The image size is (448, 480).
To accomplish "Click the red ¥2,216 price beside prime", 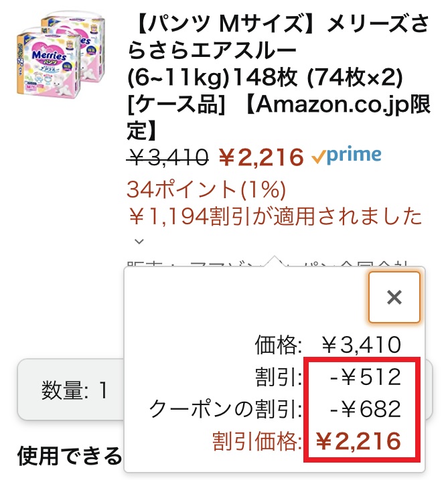I will point(261,157).
